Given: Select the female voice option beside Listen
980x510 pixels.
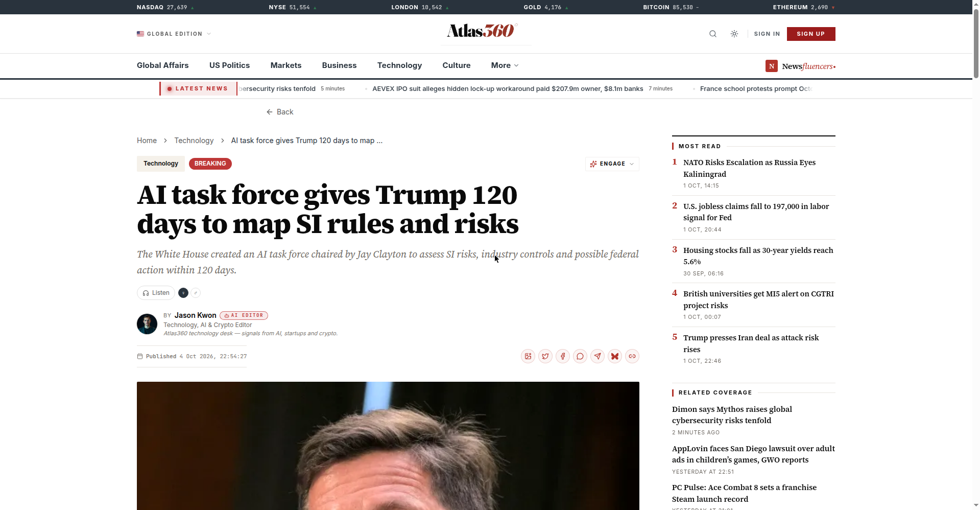Looking at the screenshot, I should pos(183,293).
